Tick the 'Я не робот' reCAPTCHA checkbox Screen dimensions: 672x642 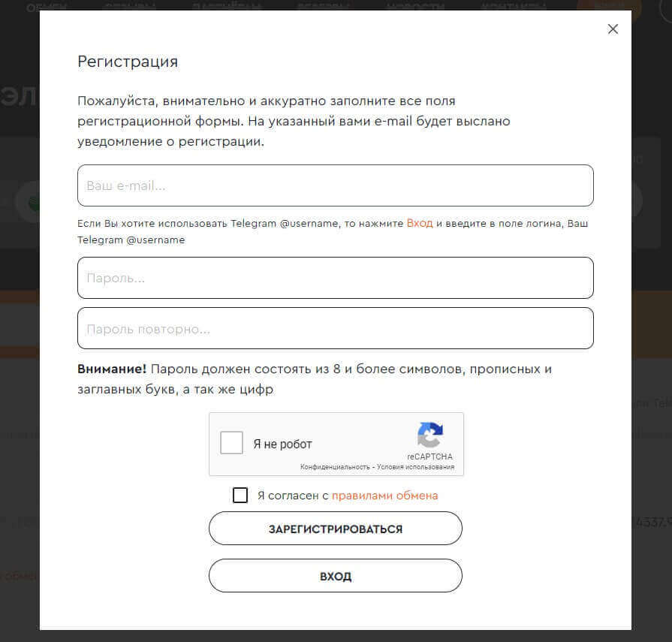[x=232, y=443]
